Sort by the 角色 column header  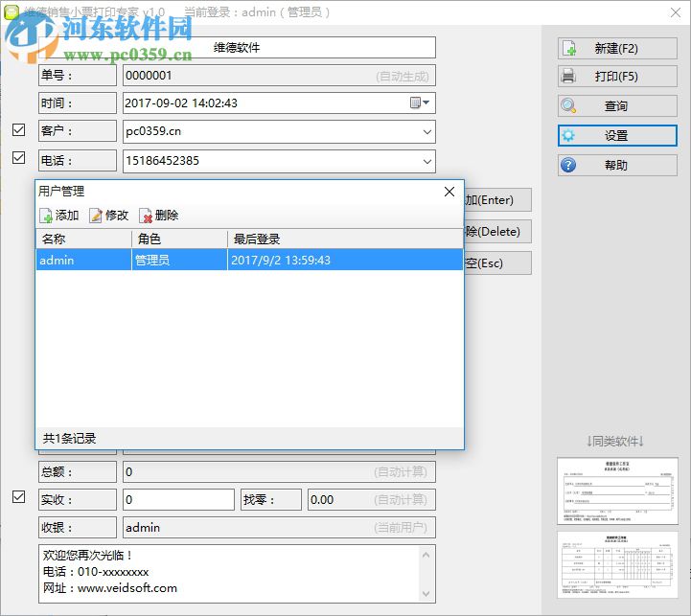pos(179,240)
